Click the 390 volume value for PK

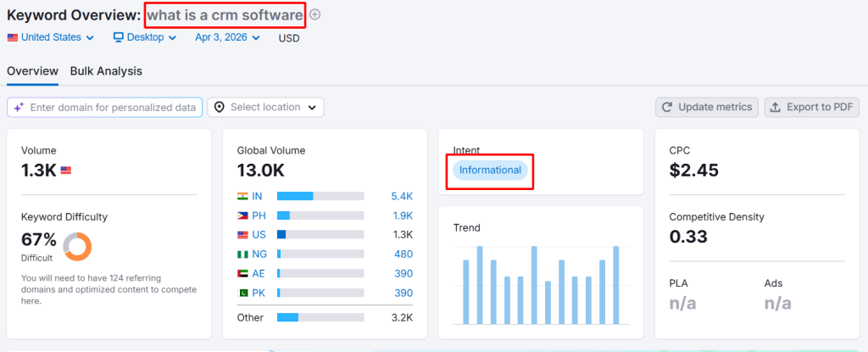(403, 293)
